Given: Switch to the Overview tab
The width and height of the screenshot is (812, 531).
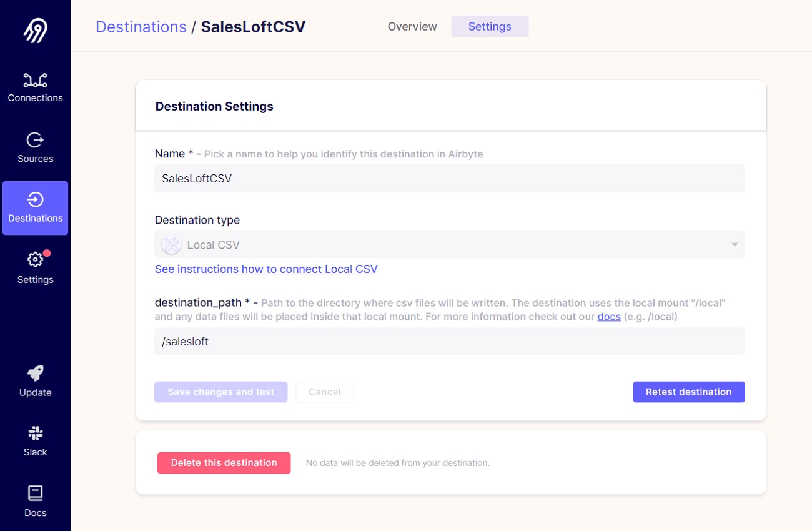Looking at the screenshot, I should point(412,27).
